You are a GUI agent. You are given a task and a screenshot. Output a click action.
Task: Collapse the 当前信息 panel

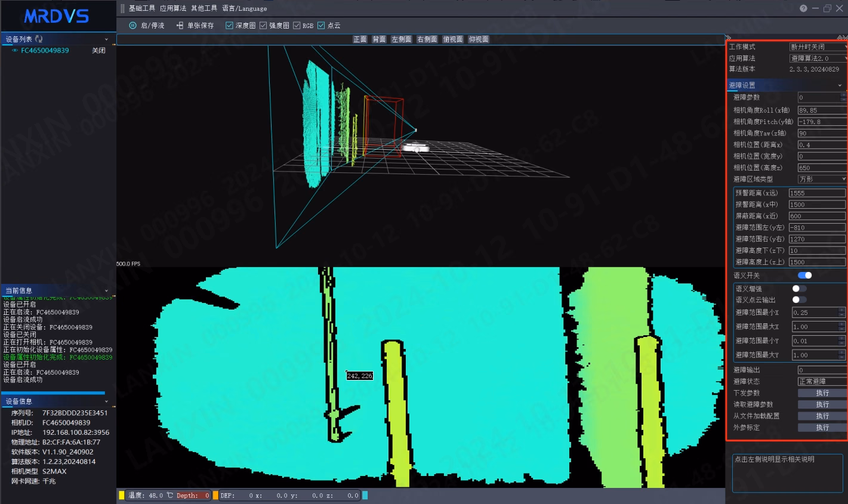coord(107,291)
